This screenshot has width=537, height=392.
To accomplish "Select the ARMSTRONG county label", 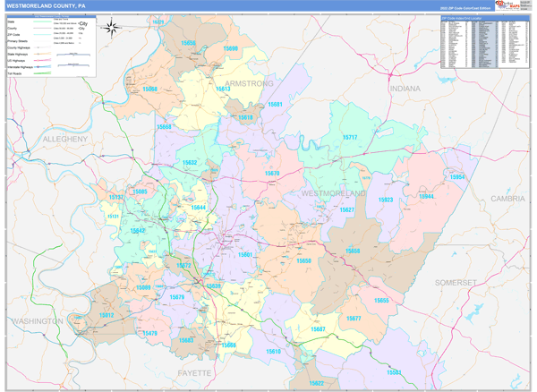I will pyautogui.click(x=243, y=83).
